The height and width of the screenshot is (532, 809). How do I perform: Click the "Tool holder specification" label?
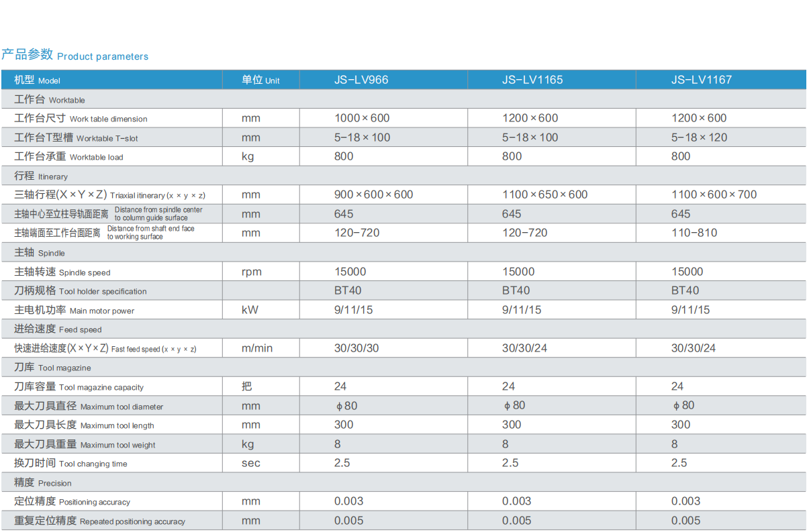80,291
